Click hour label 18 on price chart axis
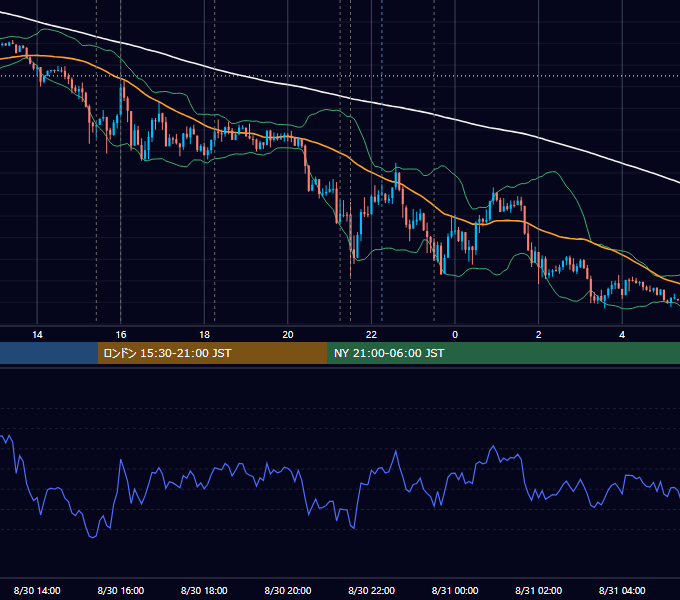The image size is (680, 600). 204,335
